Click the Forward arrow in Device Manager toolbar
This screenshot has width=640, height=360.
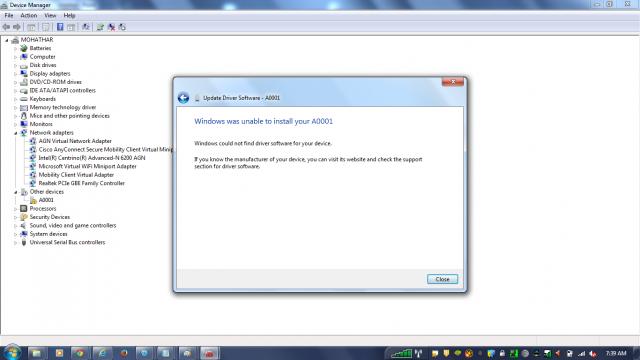[x=17, y=27]
